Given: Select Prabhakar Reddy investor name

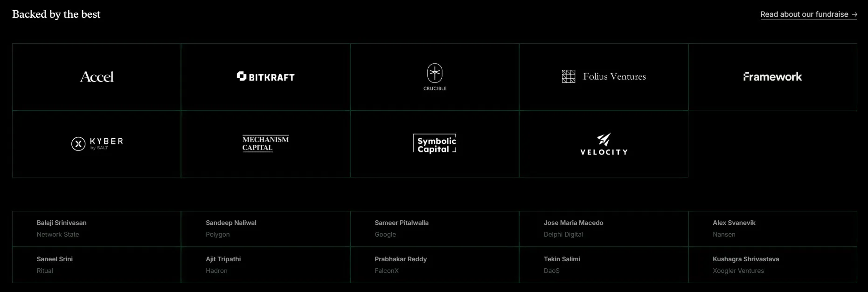Looking at the screenshot, I should point(401,259).
